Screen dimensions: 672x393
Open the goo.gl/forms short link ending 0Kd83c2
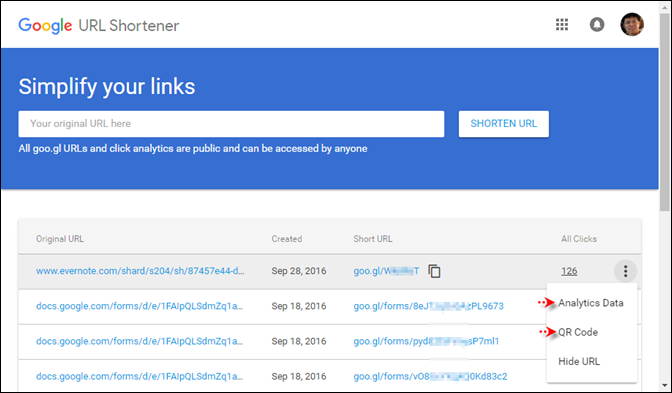pyautogui.click(x=430, y=376)
